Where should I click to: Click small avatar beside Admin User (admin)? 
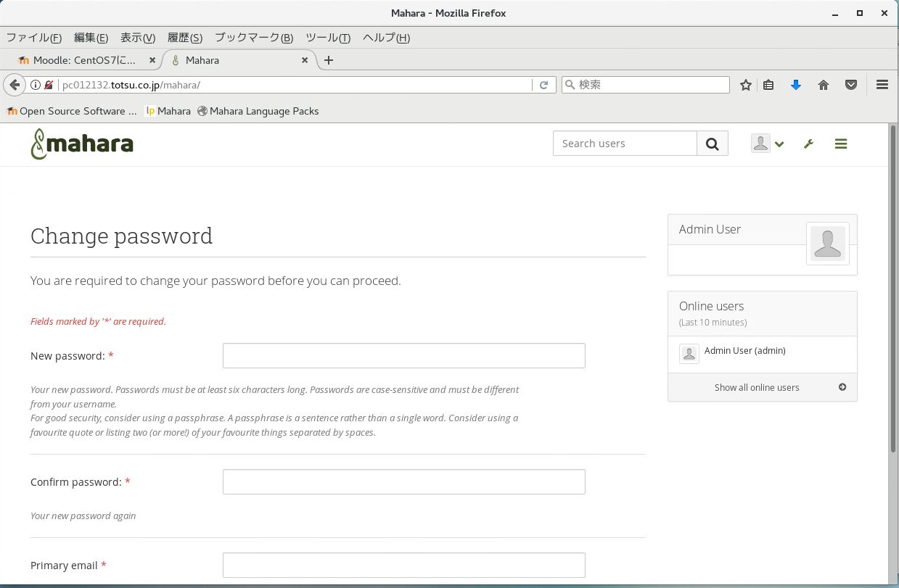click(689, 354)
